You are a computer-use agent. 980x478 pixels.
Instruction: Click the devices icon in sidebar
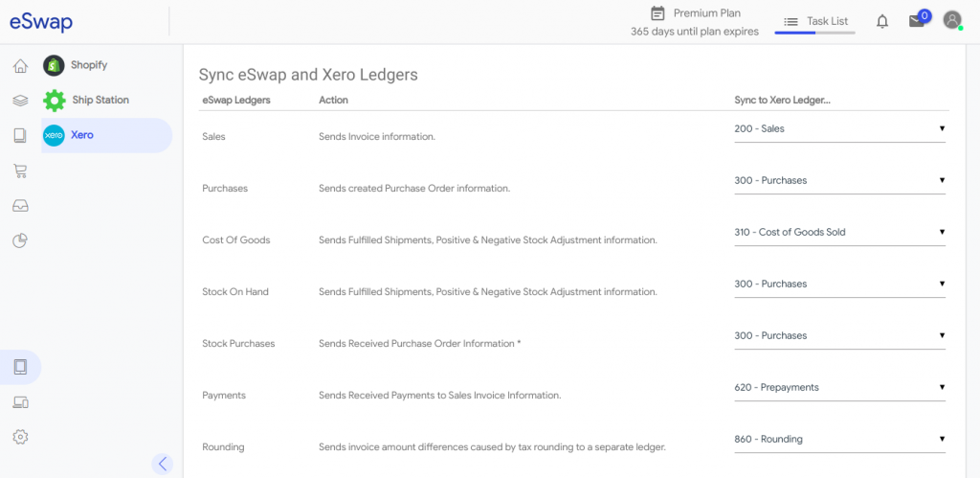coord(20,402)
